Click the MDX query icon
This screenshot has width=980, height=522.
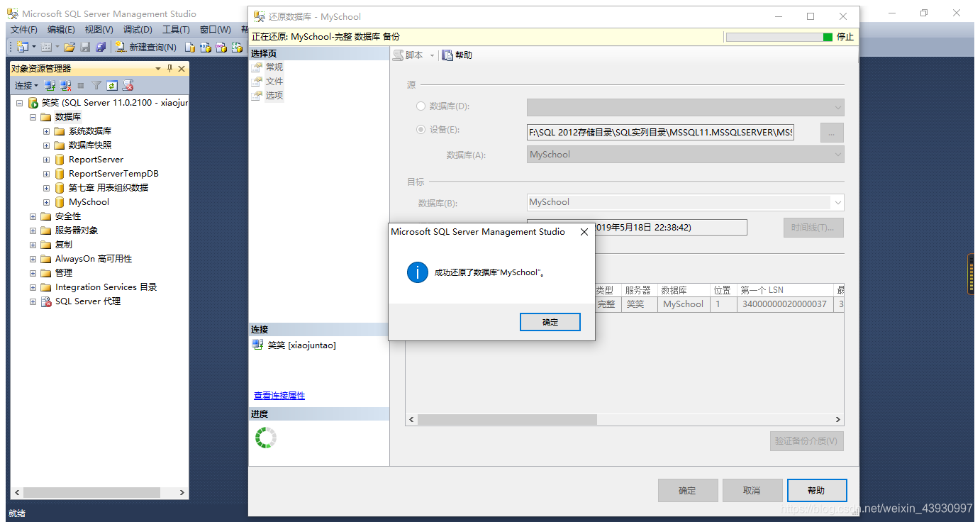tap(206, 47)
